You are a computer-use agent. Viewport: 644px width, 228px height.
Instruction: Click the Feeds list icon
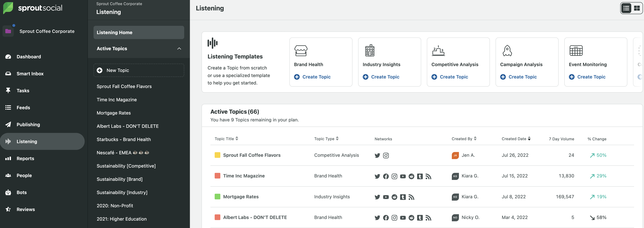[8, 107]
